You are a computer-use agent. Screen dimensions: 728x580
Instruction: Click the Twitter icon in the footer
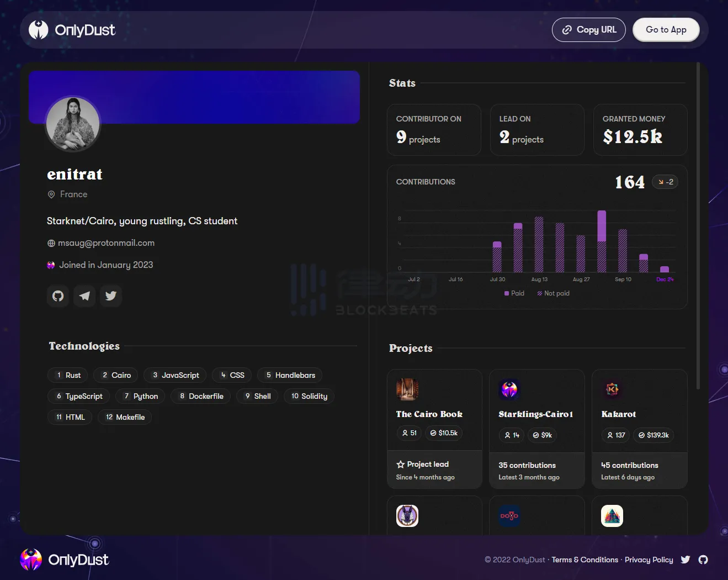click(686, 560)
